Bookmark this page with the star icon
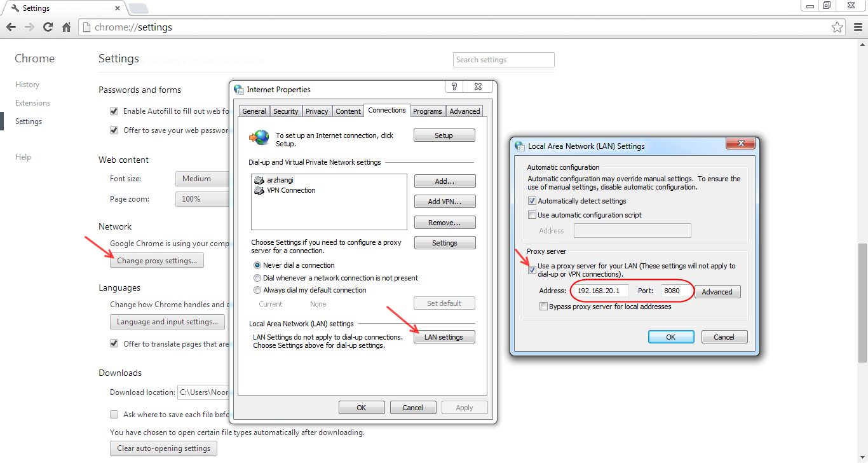The width and height of the screenshot is (868, 463). click(x=837, y=27)
